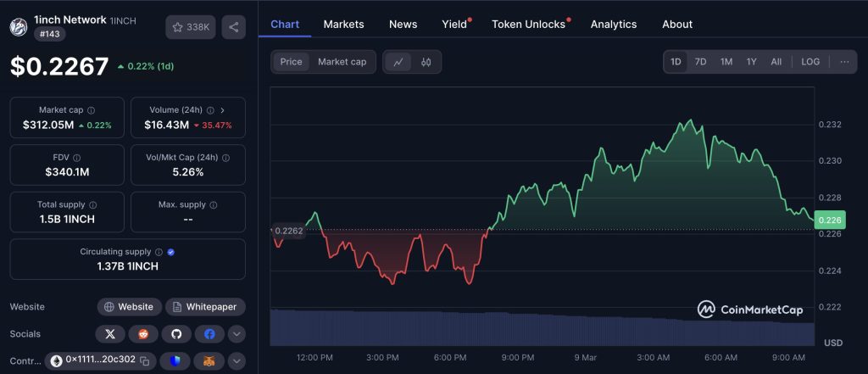
Task: Toggle LOG scale on chart
Action: coord(810,62)
